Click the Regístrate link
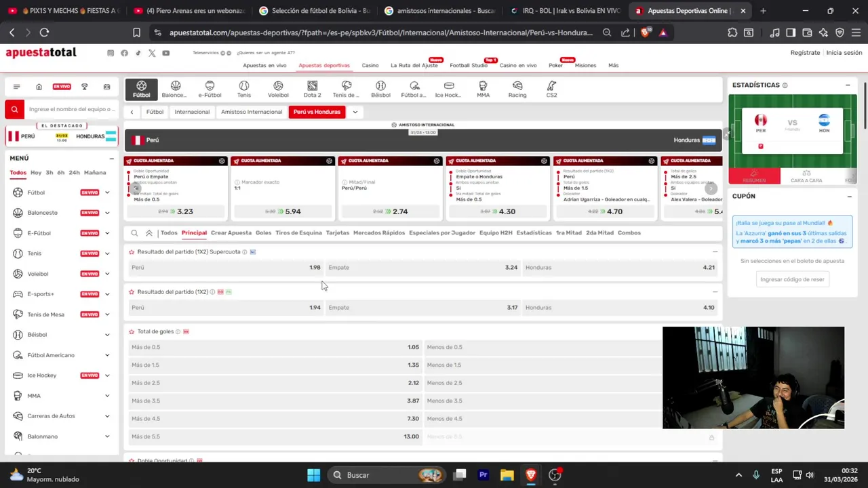This screenshot has height=488, width=868. (x=805, y=53)
